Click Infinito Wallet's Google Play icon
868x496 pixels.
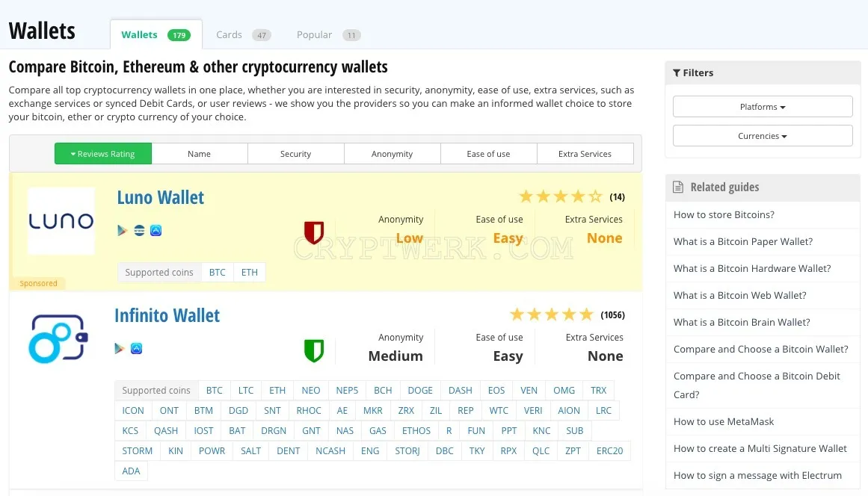pyautogui.click(x=120, y=348)
